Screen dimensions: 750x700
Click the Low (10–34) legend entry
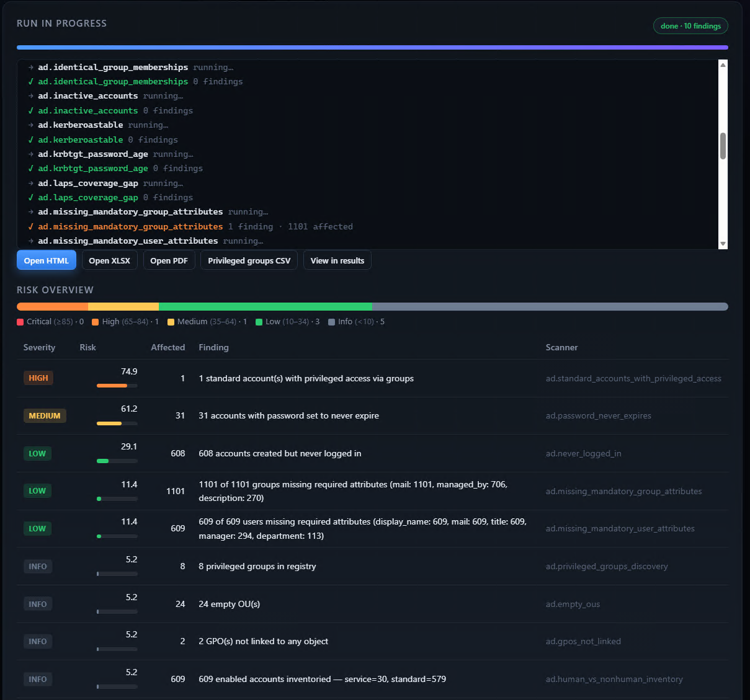coord(288,322)
